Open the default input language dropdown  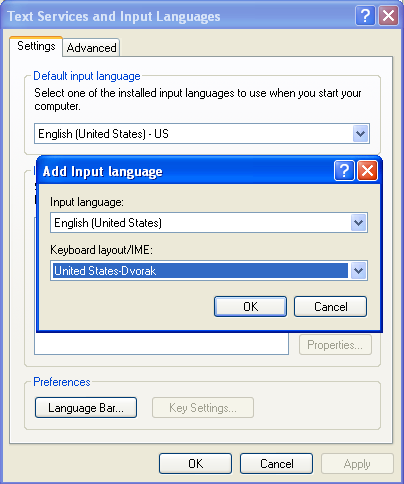click(x=361, y=134)
